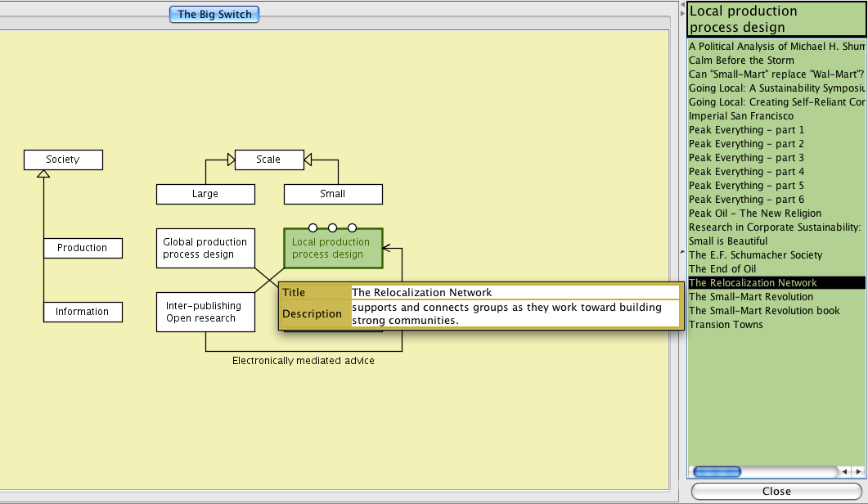This screenshot has width=868, height=504.
Task: Click the middle circle handle on Local production node
Action: pos(332,227)
